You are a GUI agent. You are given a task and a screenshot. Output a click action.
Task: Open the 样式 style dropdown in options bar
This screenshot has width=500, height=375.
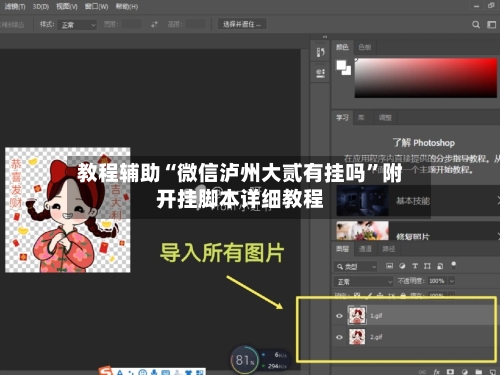[77, 25]
